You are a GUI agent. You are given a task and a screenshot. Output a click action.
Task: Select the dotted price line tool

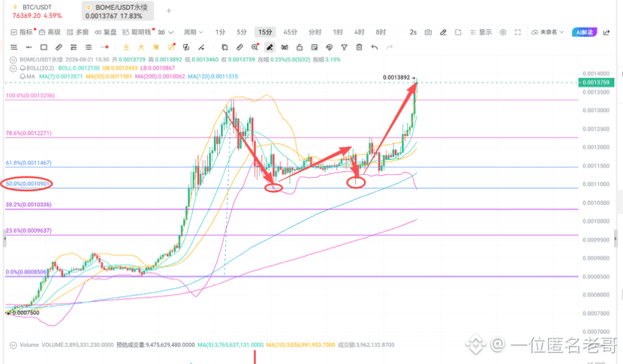[x=104, y=47]
